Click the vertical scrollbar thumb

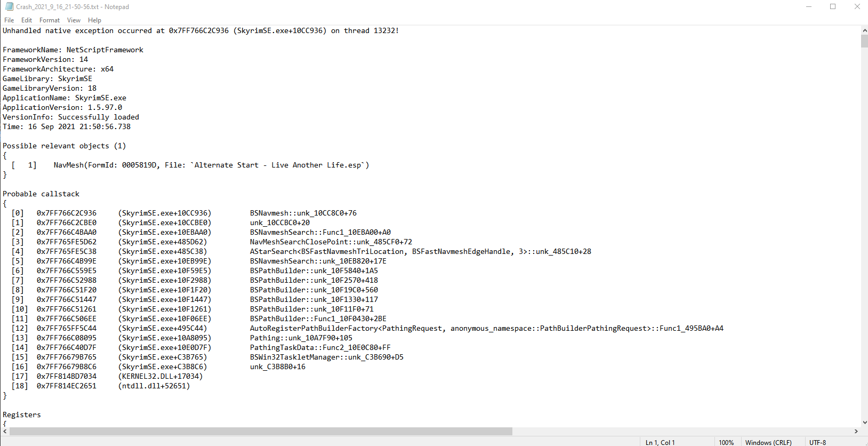click(x=864, y=41)
